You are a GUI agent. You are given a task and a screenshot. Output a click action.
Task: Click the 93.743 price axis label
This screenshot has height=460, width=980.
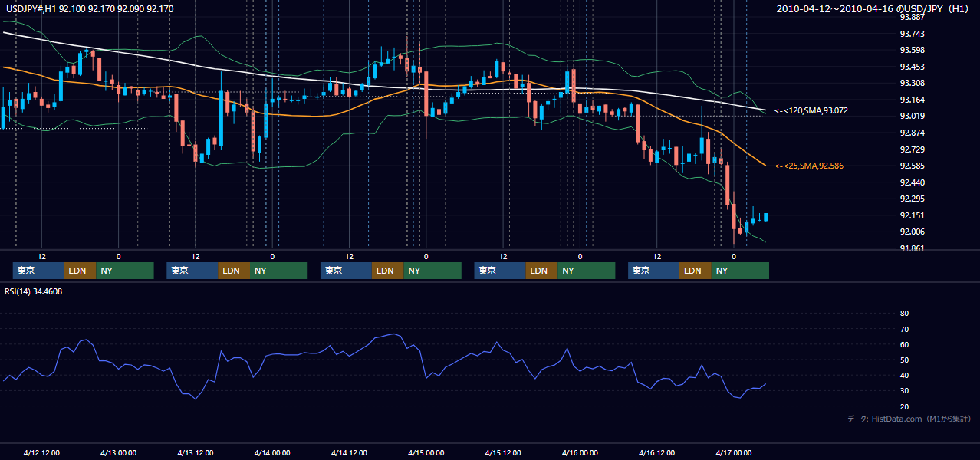click(x=912, y=34)
